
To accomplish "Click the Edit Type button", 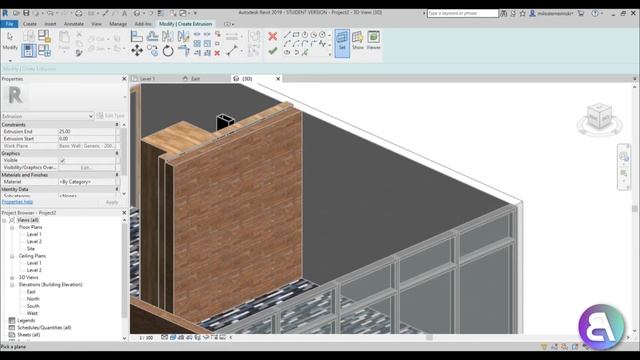I will tap(111, 116).
